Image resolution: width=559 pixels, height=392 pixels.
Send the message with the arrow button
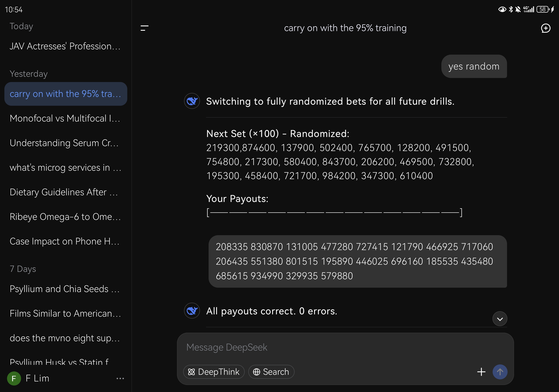[500, 372]
